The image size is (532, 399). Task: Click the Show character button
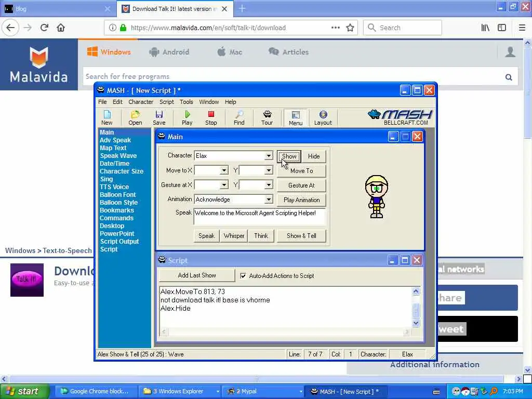click(289, 156)
